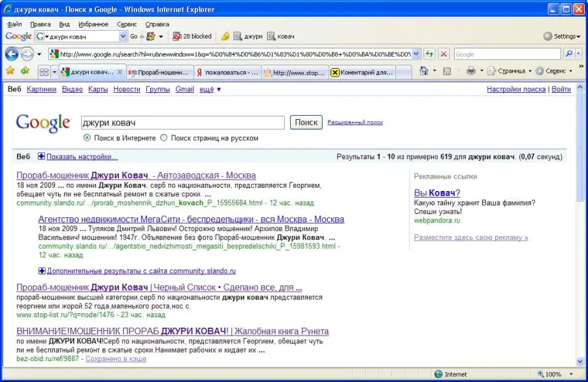The height and width of the screenshot is (382, 588).
Task: Click the 'Войти' sign-in link
Action: [561, 90]
